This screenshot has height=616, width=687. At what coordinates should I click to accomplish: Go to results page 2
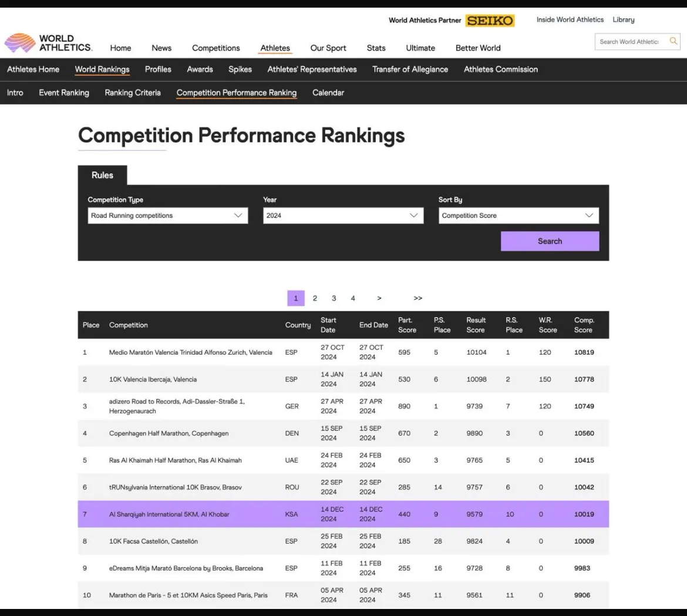pyautogui.click(x=315, y=298)
